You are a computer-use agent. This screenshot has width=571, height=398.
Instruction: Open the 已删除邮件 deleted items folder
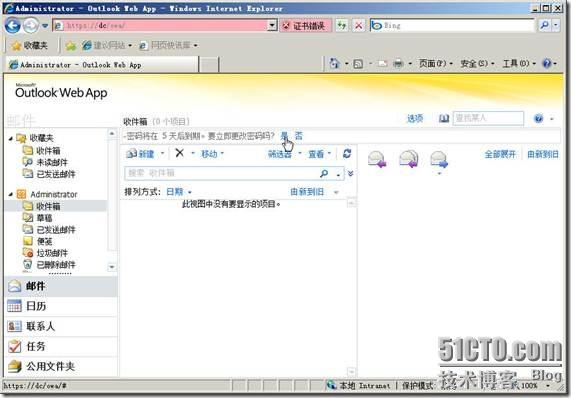coord(49,265)
